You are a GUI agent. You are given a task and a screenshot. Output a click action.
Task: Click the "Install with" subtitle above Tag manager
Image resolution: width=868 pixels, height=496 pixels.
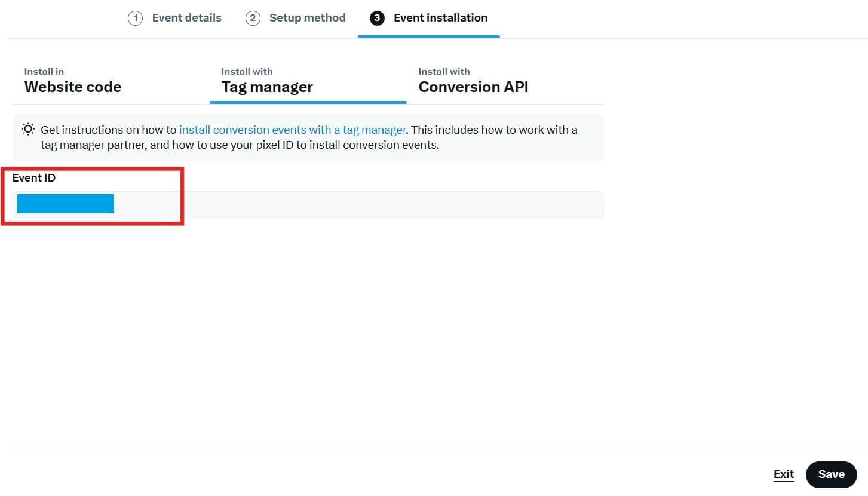[x=247, y=71]
